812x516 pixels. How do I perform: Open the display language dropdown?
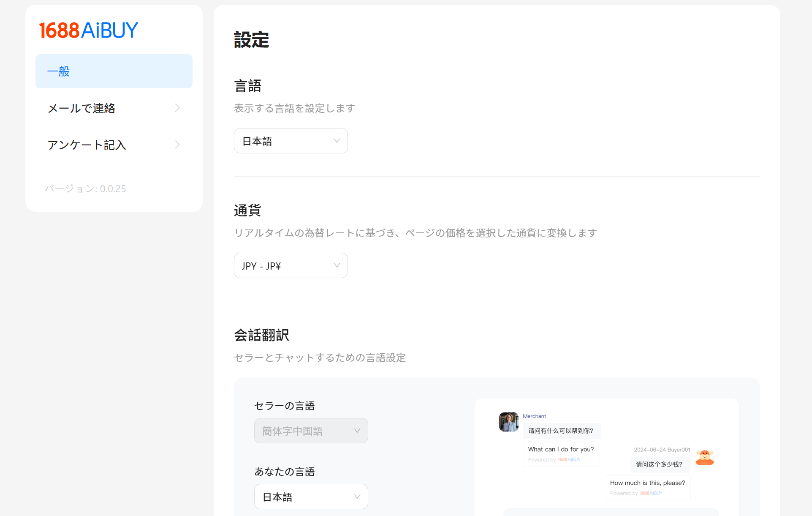pos(291,141)
